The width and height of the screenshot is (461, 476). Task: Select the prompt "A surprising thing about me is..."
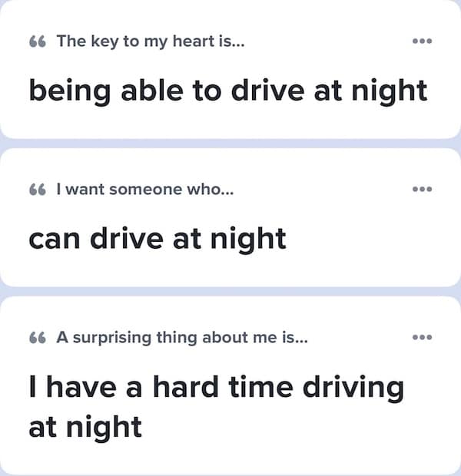point(181,338)
